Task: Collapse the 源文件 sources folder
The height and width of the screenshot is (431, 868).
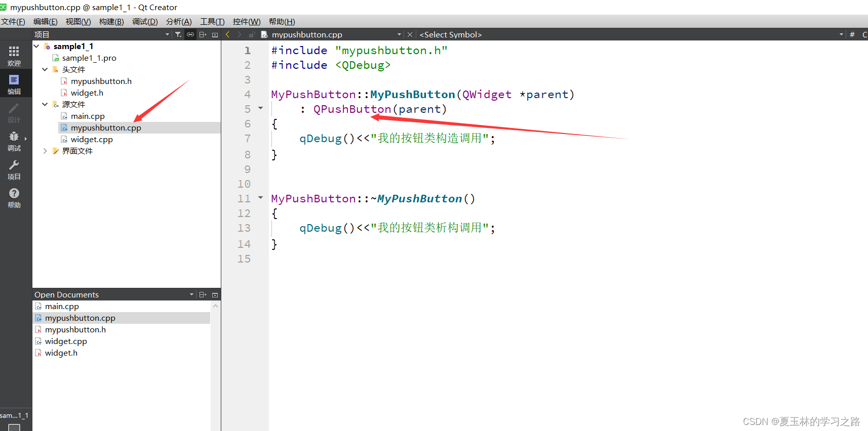Action: pos(45,104)
